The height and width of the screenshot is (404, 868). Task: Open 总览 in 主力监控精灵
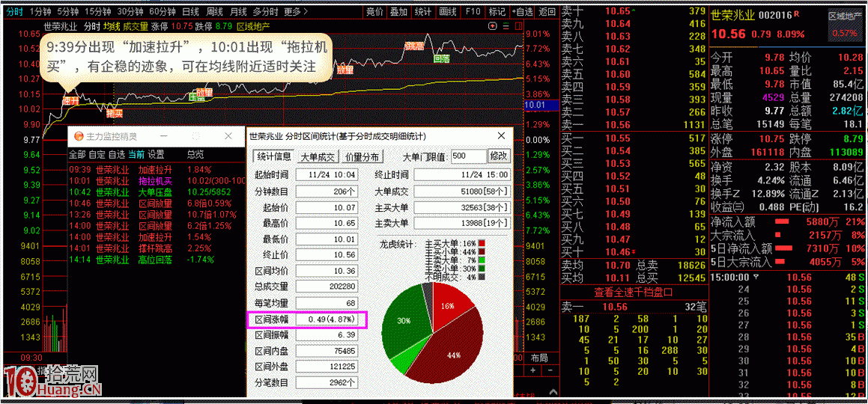coord(195,154)
